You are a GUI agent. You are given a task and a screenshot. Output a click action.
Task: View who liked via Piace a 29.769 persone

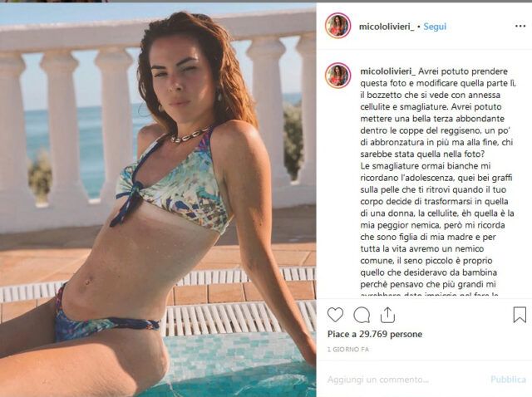pyautogui.click(x=375, y=334)
